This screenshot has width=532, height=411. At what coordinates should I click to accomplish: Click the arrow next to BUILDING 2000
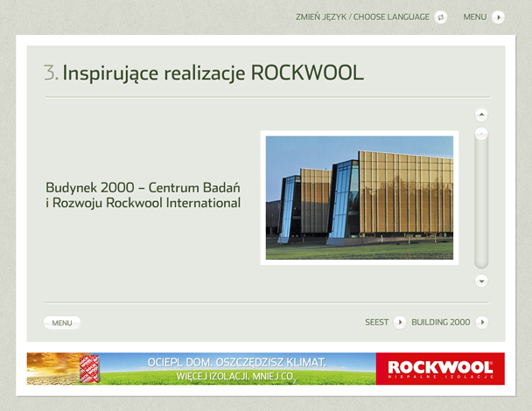481,322
